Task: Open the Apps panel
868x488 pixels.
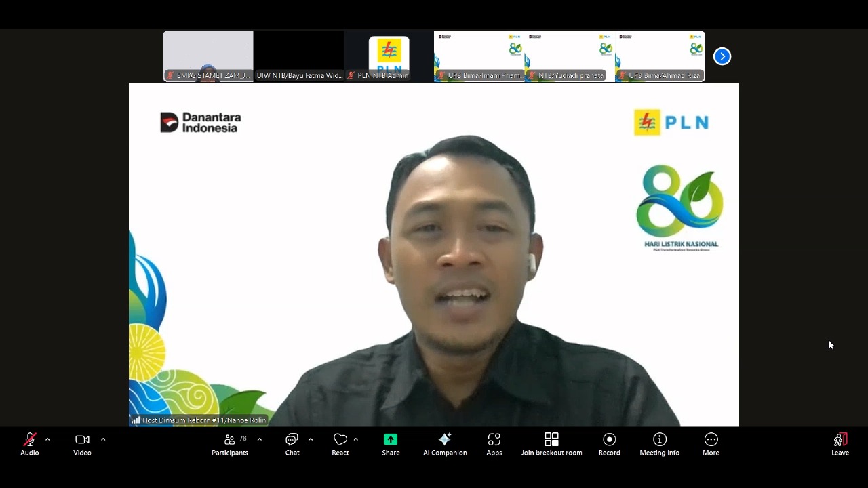Action: pos(494,445)
